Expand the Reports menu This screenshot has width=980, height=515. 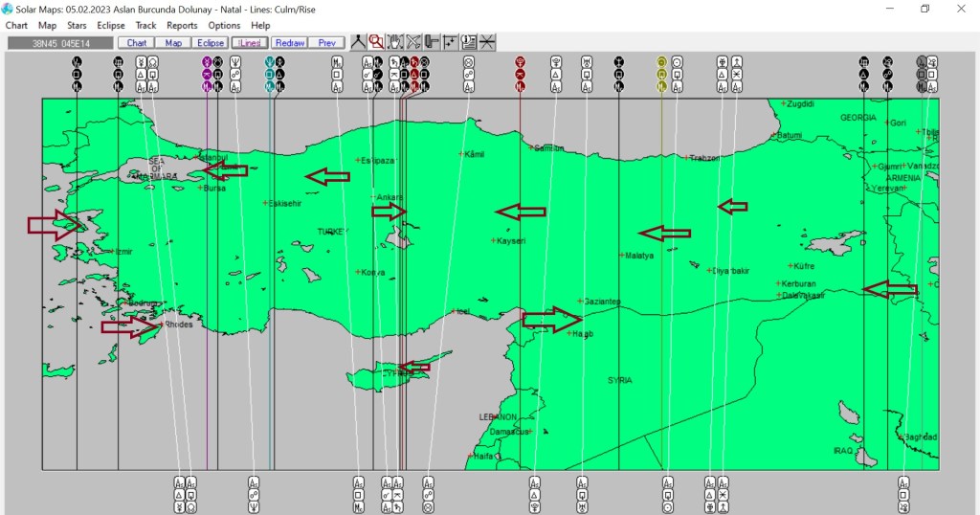click(x=182, y=26)
